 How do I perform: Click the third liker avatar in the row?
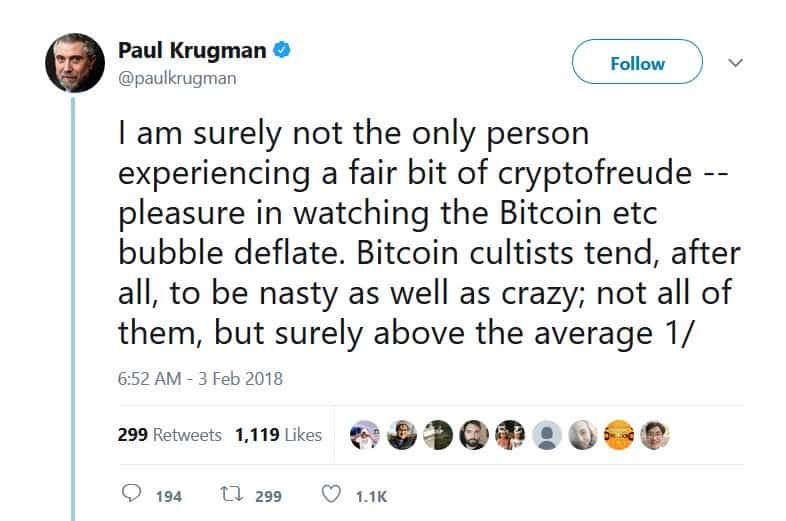[x=438, y=434]
